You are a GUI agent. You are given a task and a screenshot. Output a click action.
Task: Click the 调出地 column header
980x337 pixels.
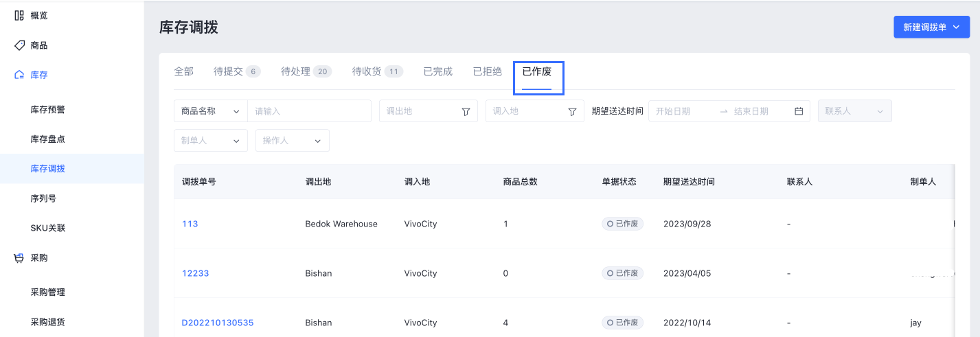point(319,182)
